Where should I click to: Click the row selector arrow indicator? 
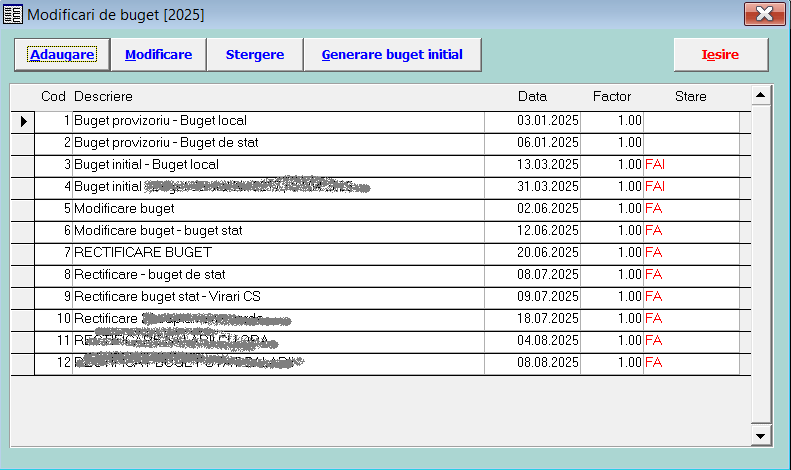point(23,121)
